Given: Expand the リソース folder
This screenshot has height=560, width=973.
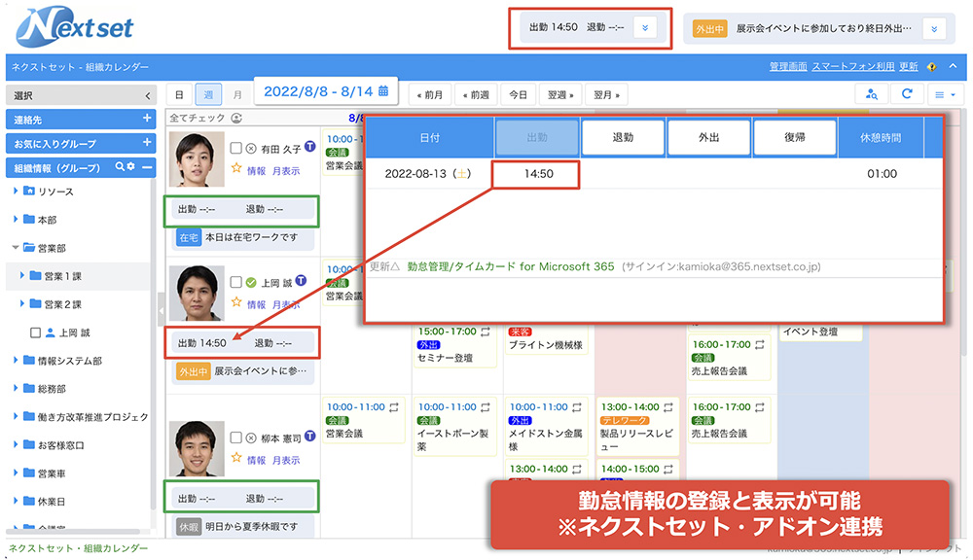Looking at the screenshot, I should point(15,191).
